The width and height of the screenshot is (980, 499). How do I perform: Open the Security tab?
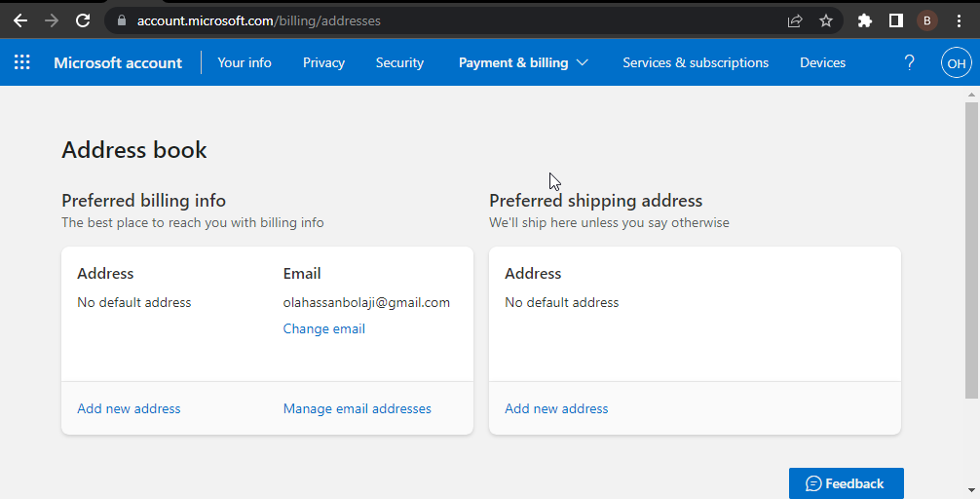(399, 62)
